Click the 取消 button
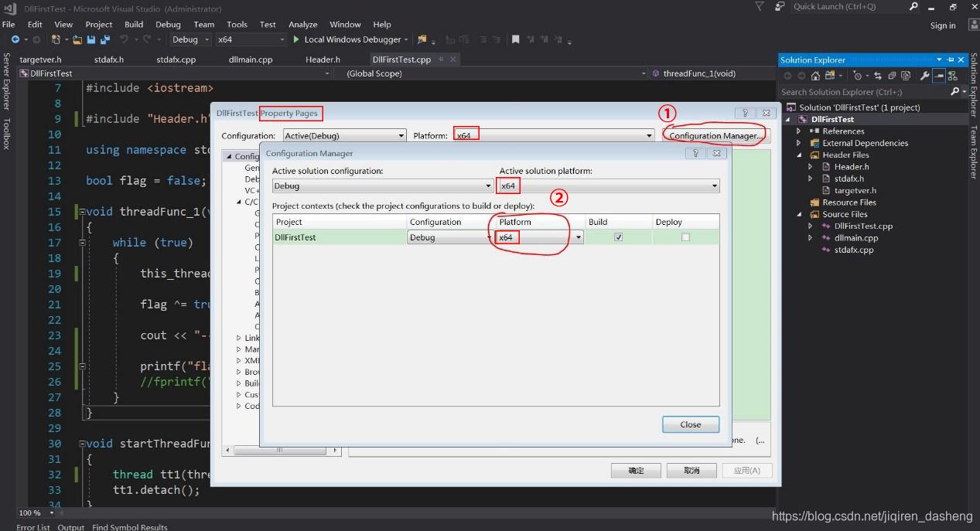This screenshot has width=980, height=531. pos(691,471)
